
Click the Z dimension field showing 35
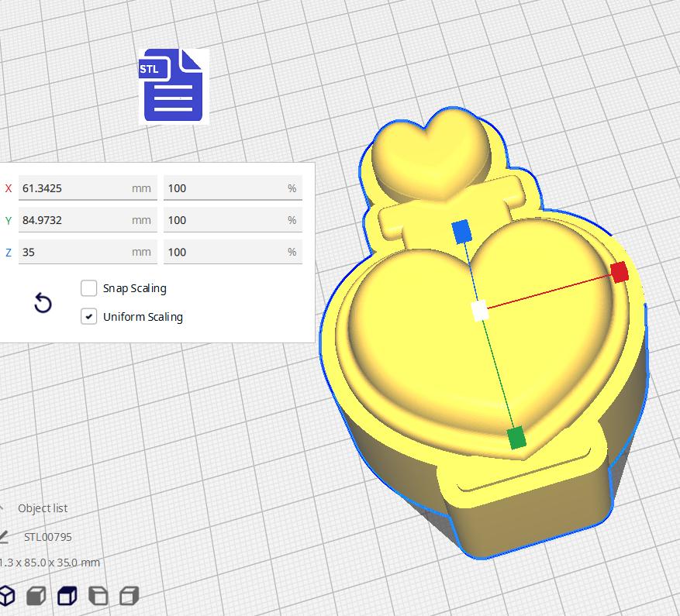(x=88, y=252)
